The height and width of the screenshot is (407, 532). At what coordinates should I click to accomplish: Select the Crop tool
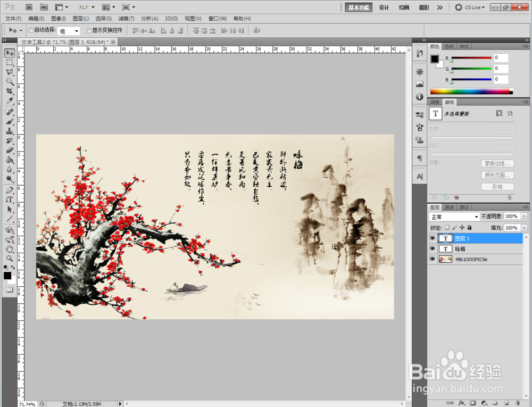[x=10, y=91]
